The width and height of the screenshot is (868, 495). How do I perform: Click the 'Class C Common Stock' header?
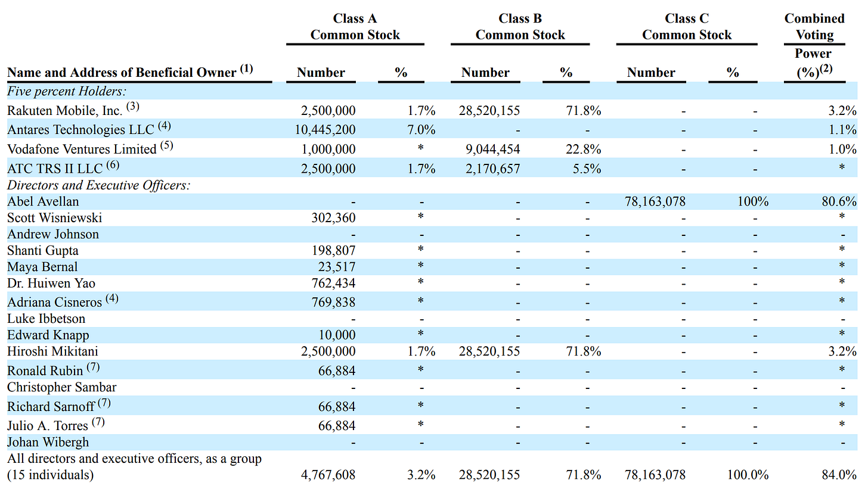coord(687,27)
